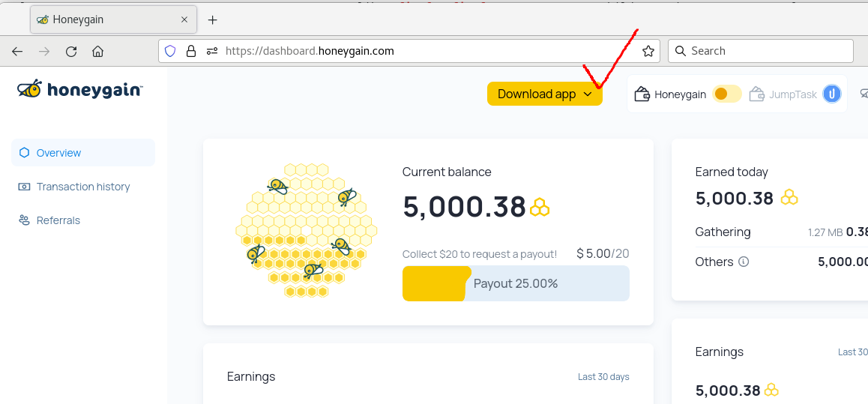Click the $5.00/20 payout amount
The height and width of the screenshot is (404, 868).
(603, 254)
